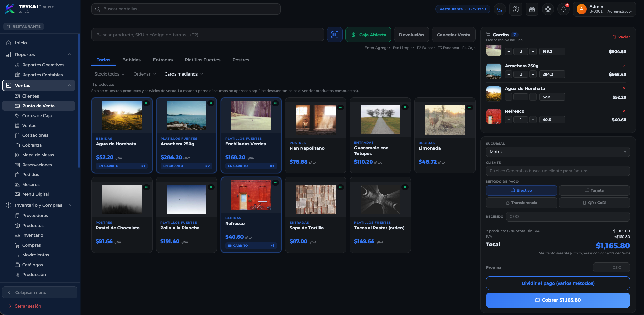Toggle dark mode moon icon

(500, 9)
